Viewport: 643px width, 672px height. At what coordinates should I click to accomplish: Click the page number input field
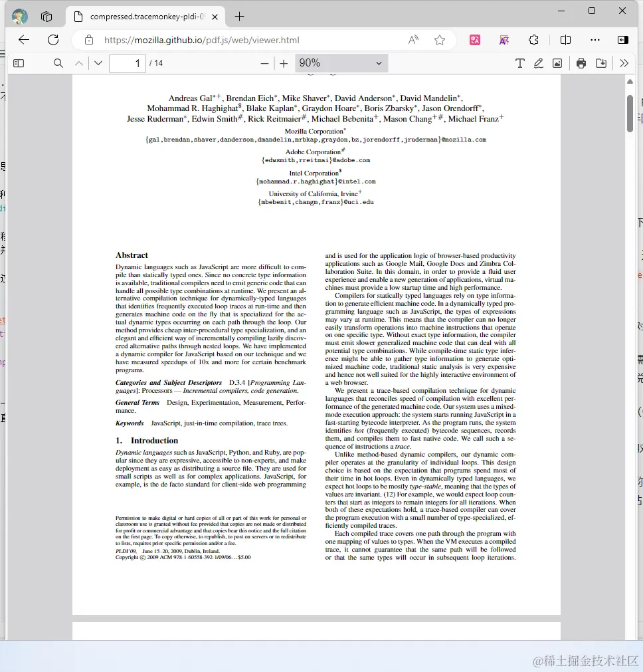(128, 63)
